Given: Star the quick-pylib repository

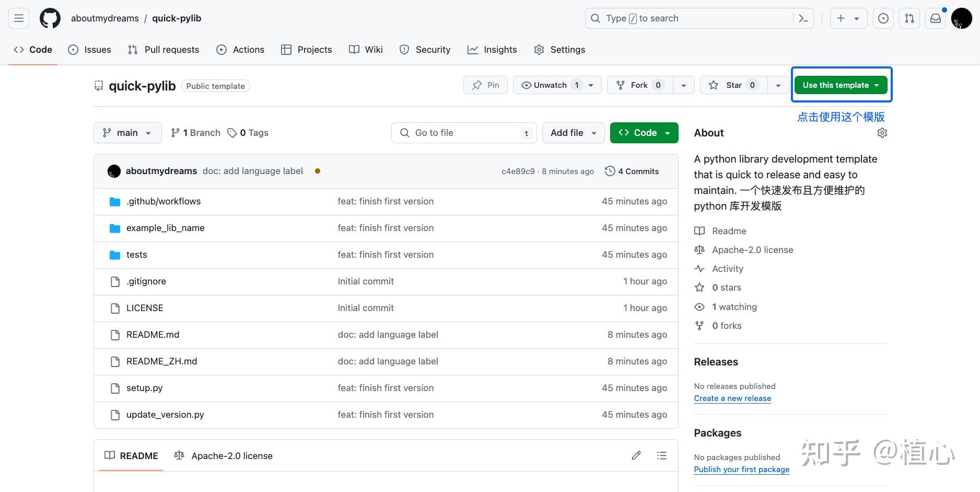Looking at the screenshot, I should 733,85.
